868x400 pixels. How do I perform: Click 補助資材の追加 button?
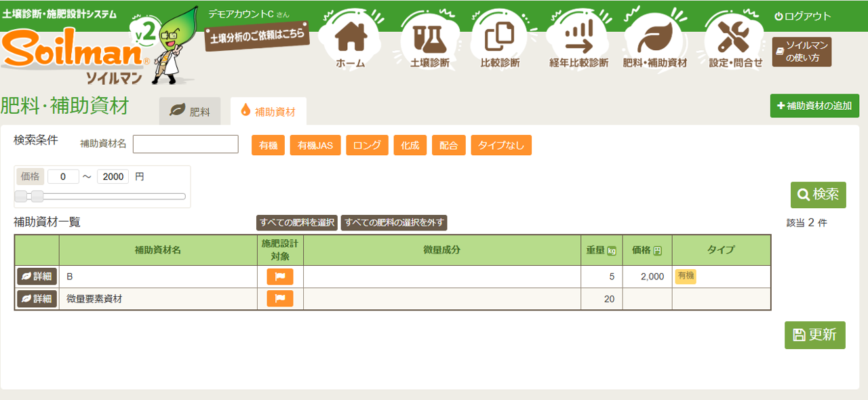pos(814,106)
